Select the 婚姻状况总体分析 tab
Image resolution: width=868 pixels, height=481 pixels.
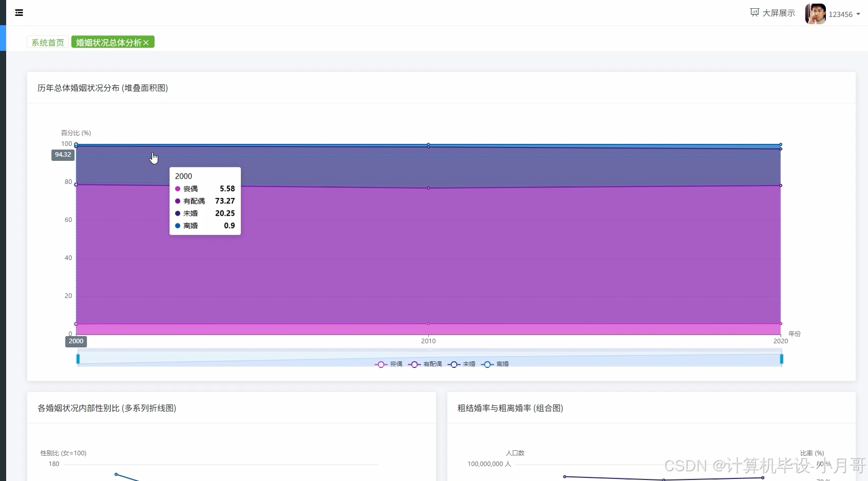(x=108, y=42)
